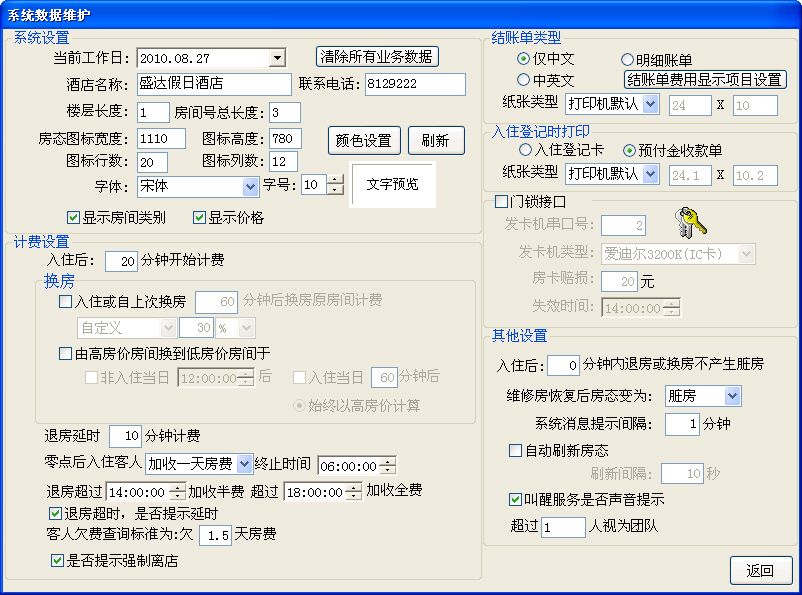Screen dimensions: 802x595
Task: Click 清除所有业务数据 button
Action: [x=377, y=56]
